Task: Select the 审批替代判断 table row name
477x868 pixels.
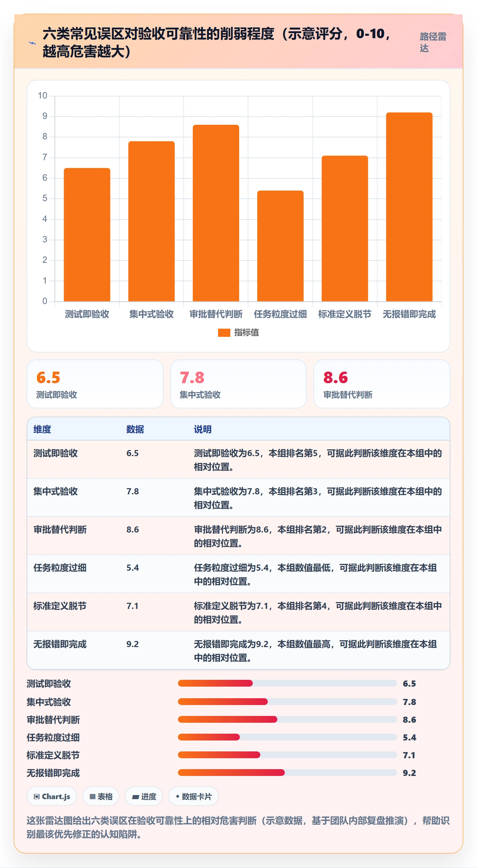Action: (60, 530)
